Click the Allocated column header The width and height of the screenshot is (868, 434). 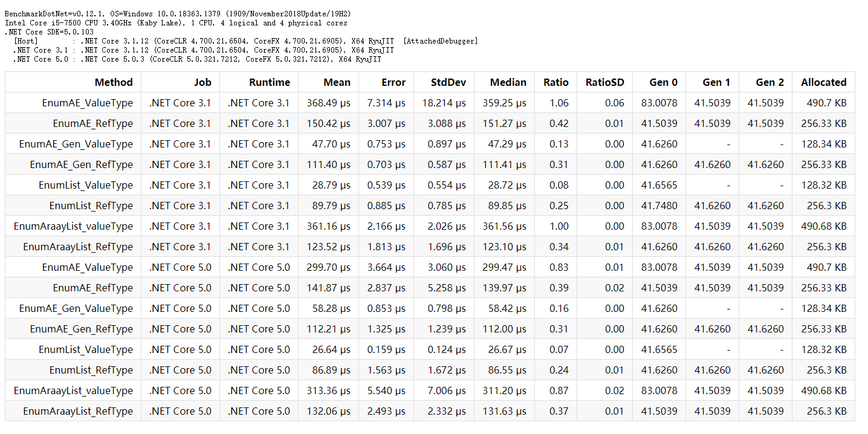(x=823, y=82)
